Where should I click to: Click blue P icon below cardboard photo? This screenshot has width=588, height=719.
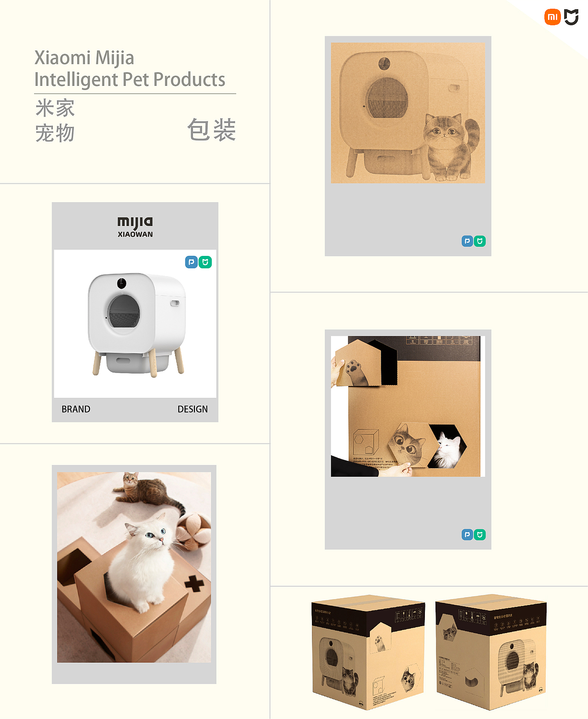(x=467, y=534)
